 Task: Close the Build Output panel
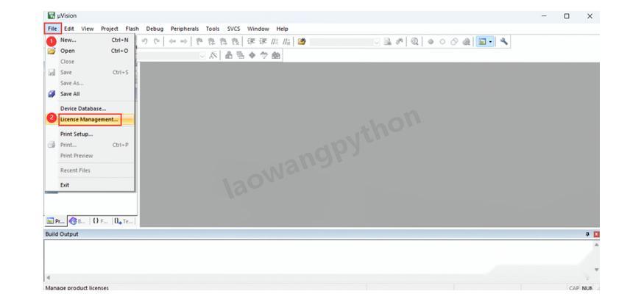pyautogui.click(x=596, y=234)
